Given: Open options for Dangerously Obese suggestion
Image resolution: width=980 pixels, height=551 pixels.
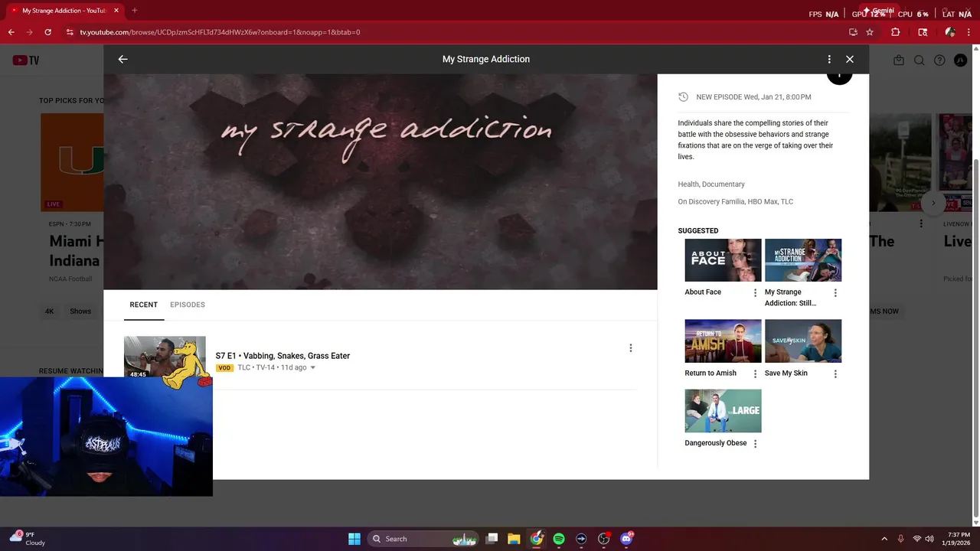Looking at the screenshot, I should (x=756, y=444).
